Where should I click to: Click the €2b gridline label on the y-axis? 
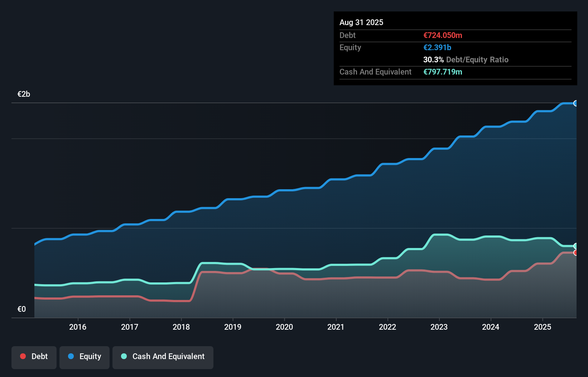point(24,94)
